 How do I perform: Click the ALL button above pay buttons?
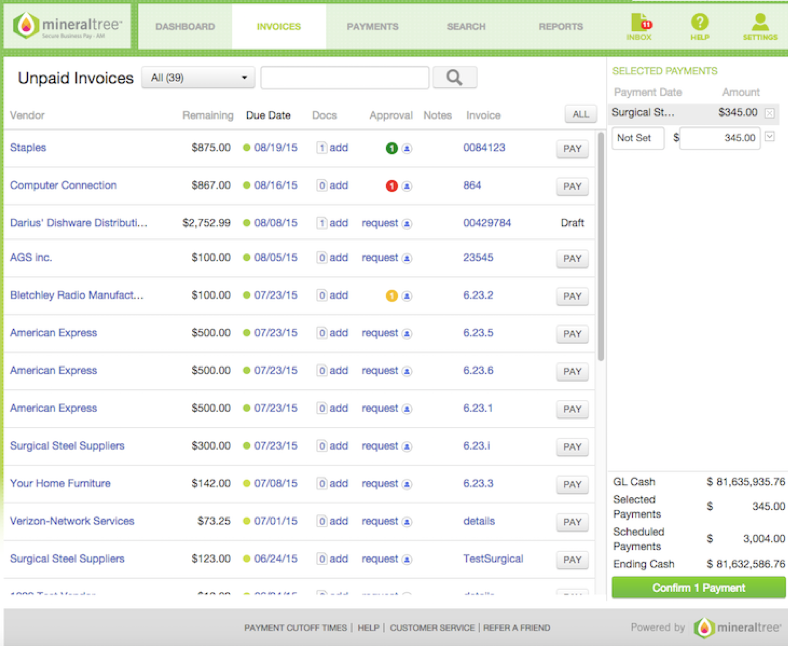580,114
